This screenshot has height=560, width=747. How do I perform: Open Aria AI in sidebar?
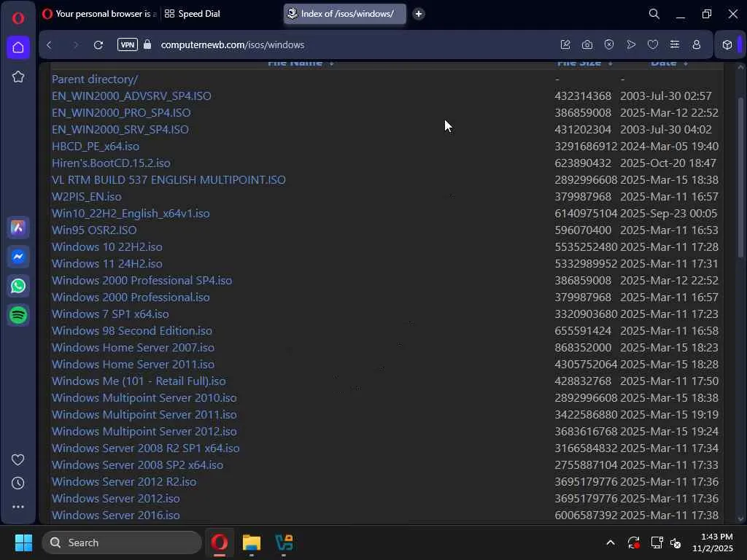click(18, 227)
